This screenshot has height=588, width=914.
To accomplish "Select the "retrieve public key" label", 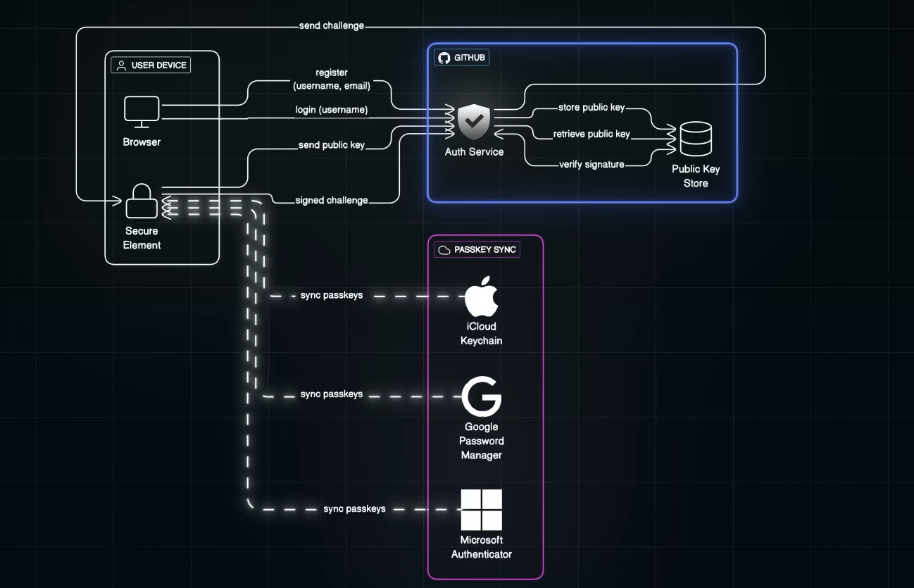I will click(x=591, y=134).
